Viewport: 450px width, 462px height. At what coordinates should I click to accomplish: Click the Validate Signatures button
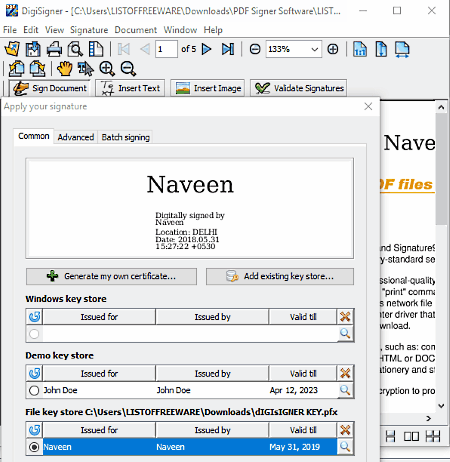click(x=299, y=88)
